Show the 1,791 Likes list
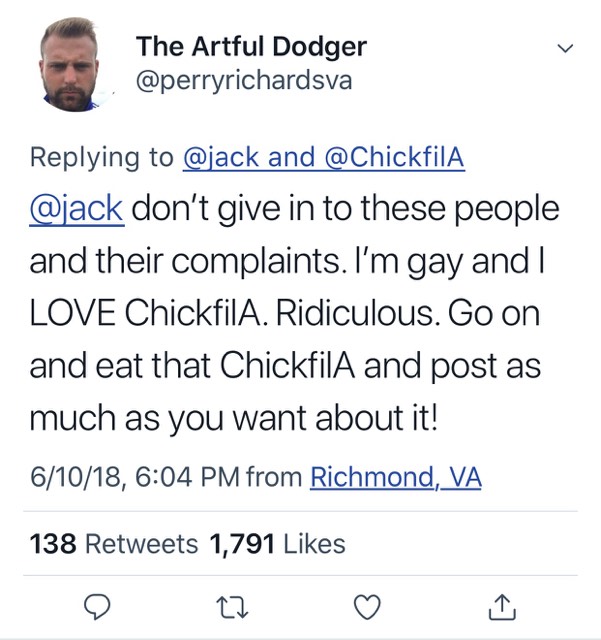The height and width of the screenshot is (640, 601). click(x=277, y=544)
